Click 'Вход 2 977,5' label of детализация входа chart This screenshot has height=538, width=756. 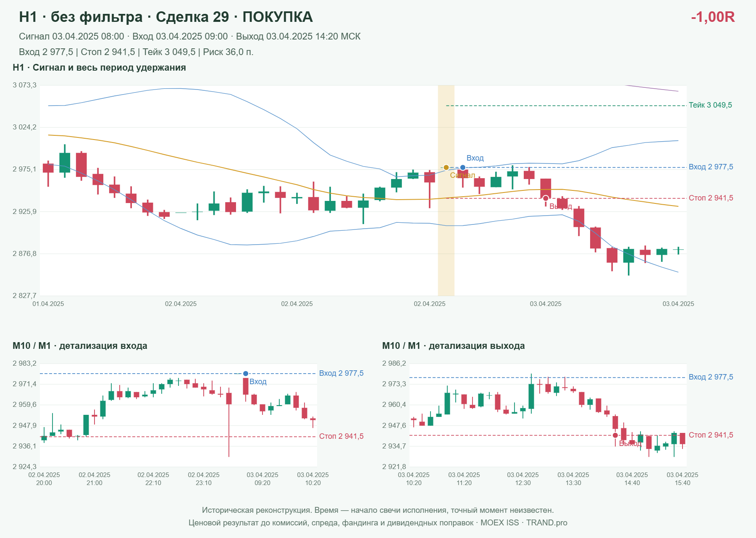[x=341, y=373]
